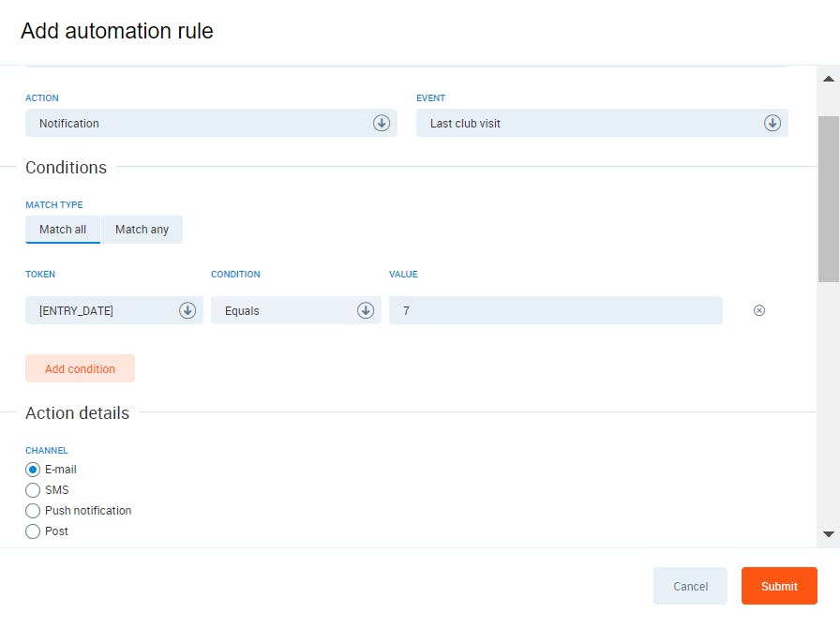Choose Push notification channel

click(33, 511)
